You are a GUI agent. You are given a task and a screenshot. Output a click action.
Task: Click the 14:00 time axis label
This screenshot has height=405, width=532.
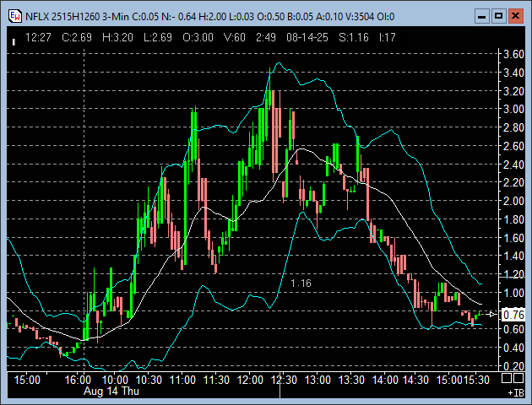tap(385, 380)
